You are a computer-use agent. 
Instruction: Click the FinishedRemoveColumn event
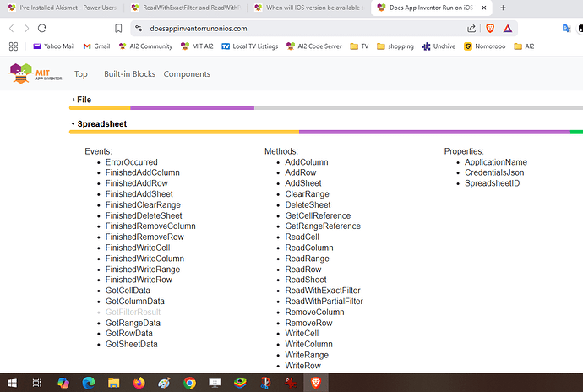(150, 226)
